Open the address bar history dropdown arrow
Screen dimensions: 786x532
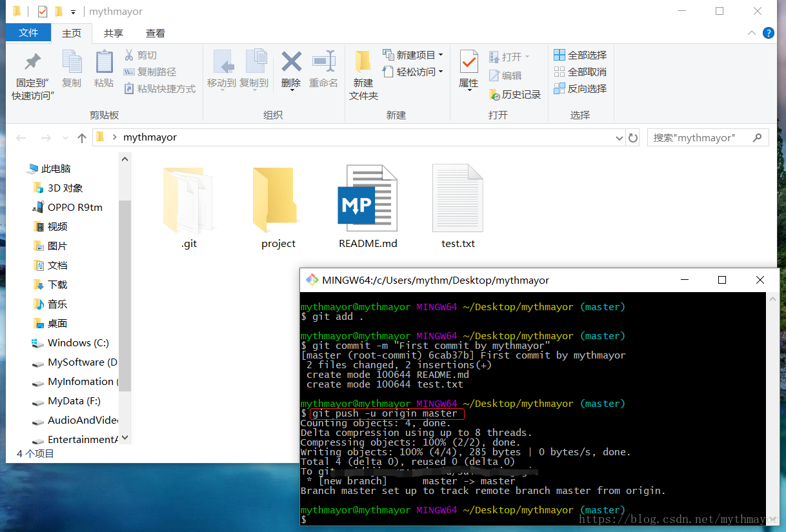620,137
